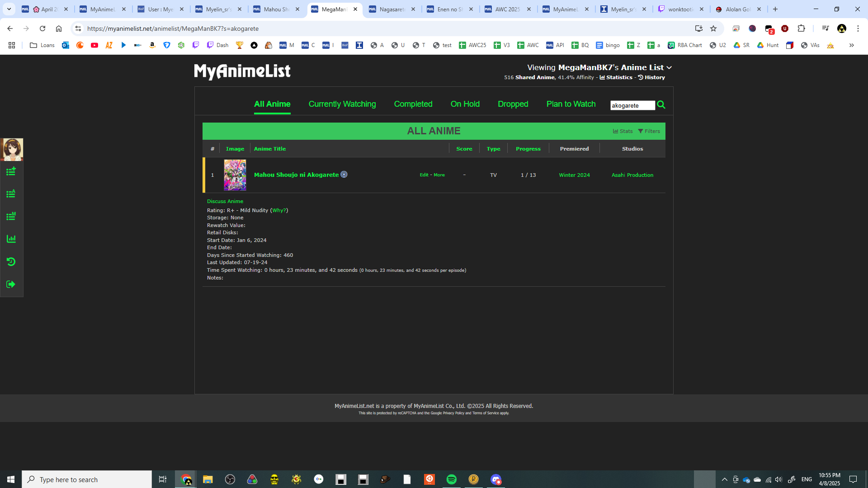Open quick add list icon in sidebar

[11, 171]
